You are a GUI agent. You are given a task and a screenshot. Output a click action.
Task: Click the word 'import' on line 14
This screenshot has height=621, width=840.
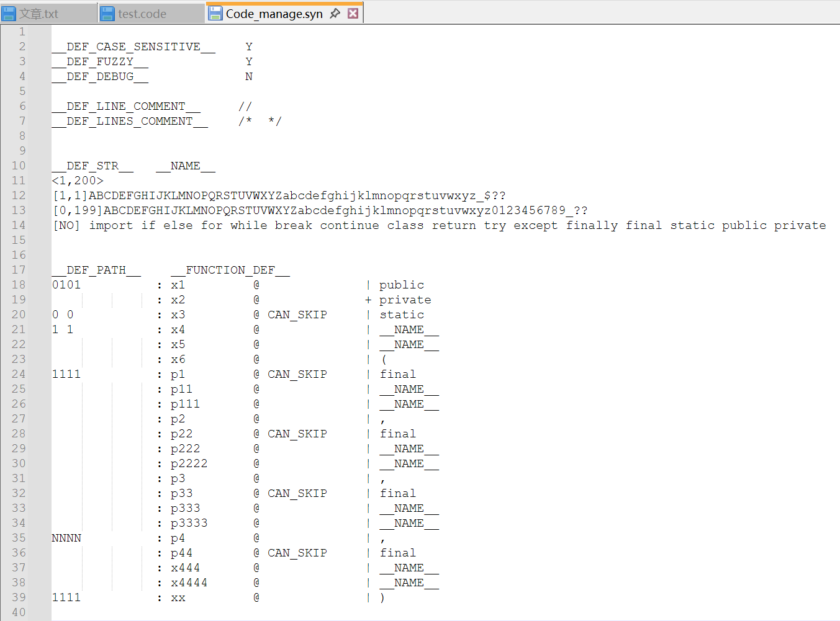[111, 225]
